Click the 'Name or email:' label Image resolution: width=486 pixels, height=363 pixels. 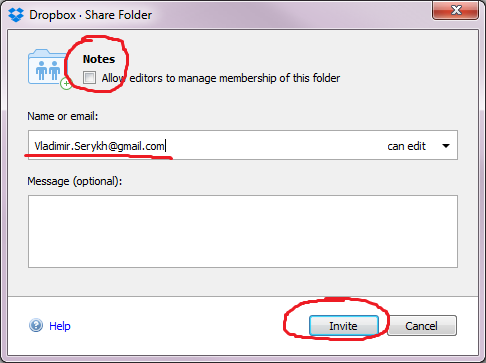(63, 116)
